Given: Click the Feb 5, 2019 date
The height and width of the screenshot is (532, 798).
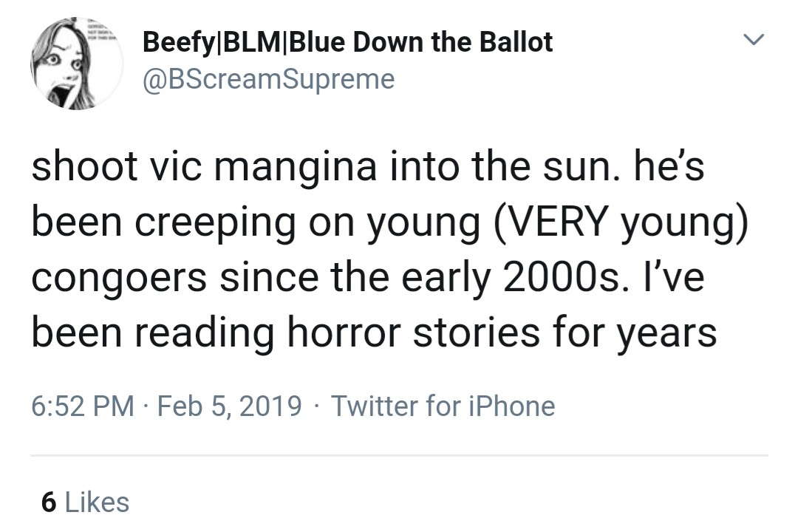Looking at the screenshot, I should 230,406.
